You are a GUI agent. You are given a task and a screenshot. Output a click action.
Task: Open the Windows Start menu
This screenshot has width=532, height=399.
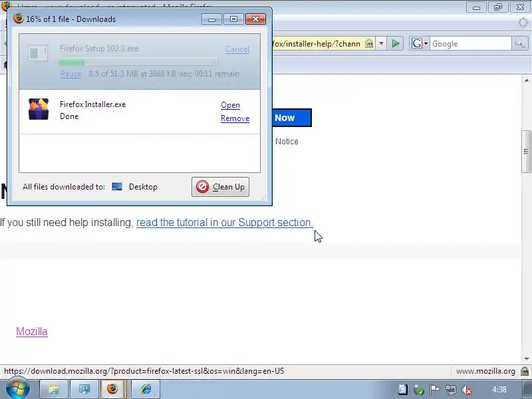[x=18, y=388]
